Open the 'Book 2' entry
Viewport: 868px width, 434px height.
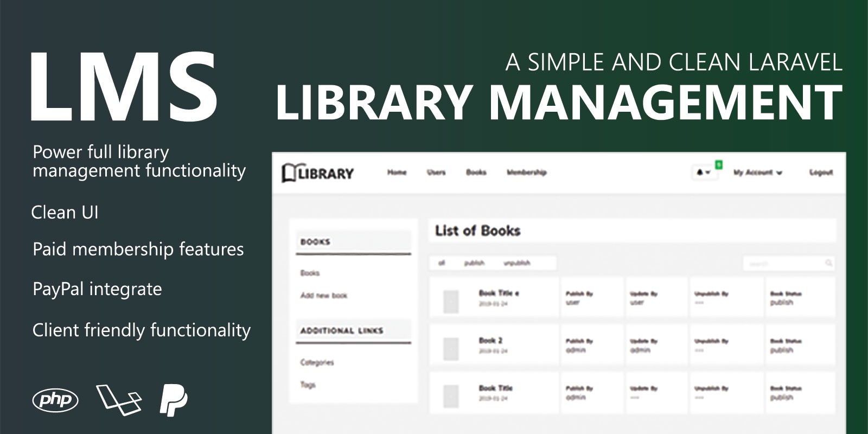(x=490, y=341)
